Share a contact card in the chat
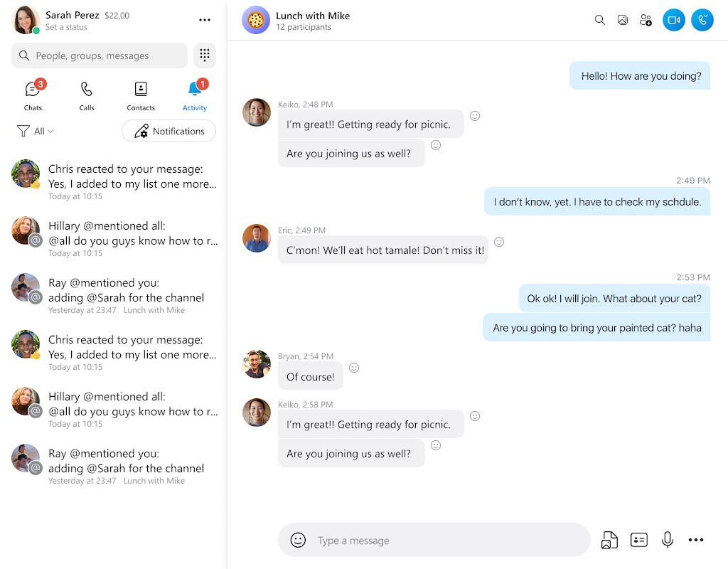The image size is (728, 569). [x=638, y=540]
